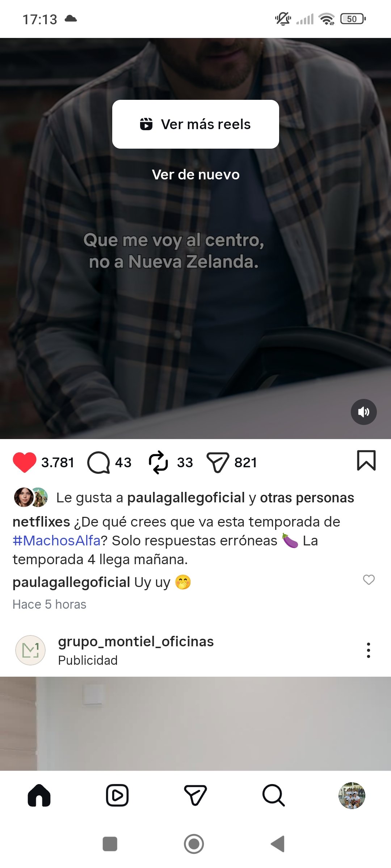This screenshot has width=391, height=868.
Task: Open direct messages in bottom bar
Action: coord(195,795)
